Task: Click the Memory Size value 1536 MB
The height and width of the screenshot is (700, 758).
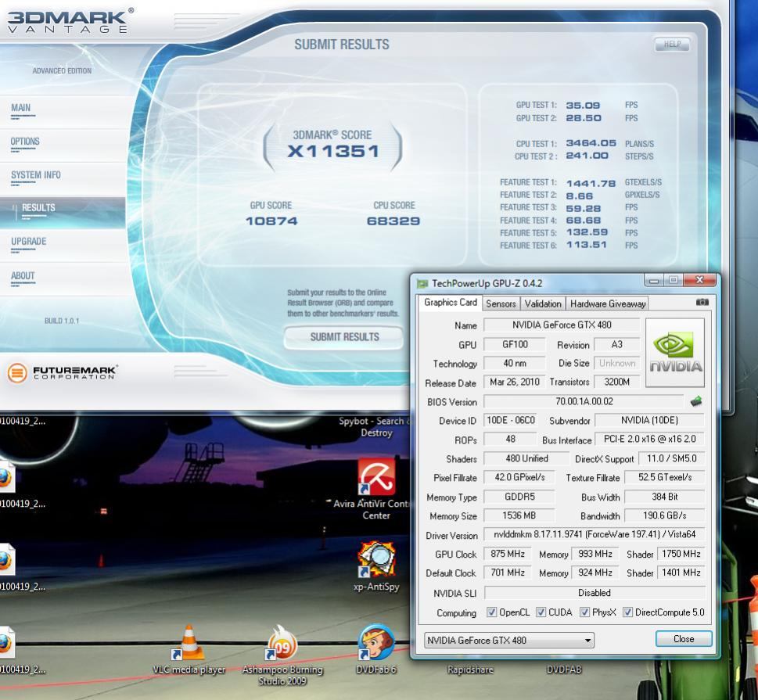Action: point(519,515)
